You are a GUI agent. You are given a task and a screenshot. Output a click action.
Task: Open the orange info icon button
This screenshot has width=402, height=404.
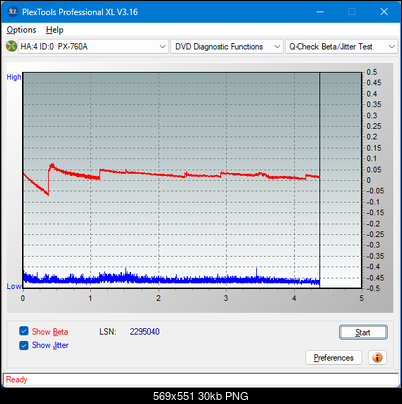(377, 358)
